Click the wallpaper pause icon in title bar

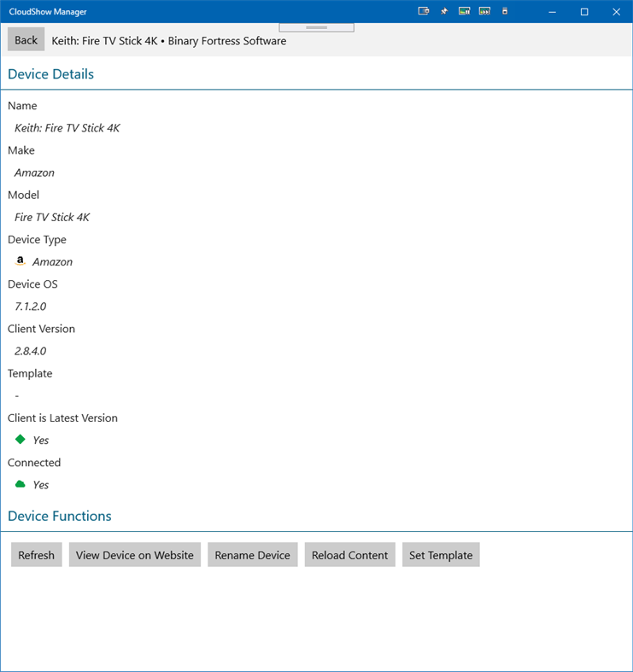point(464,12)
